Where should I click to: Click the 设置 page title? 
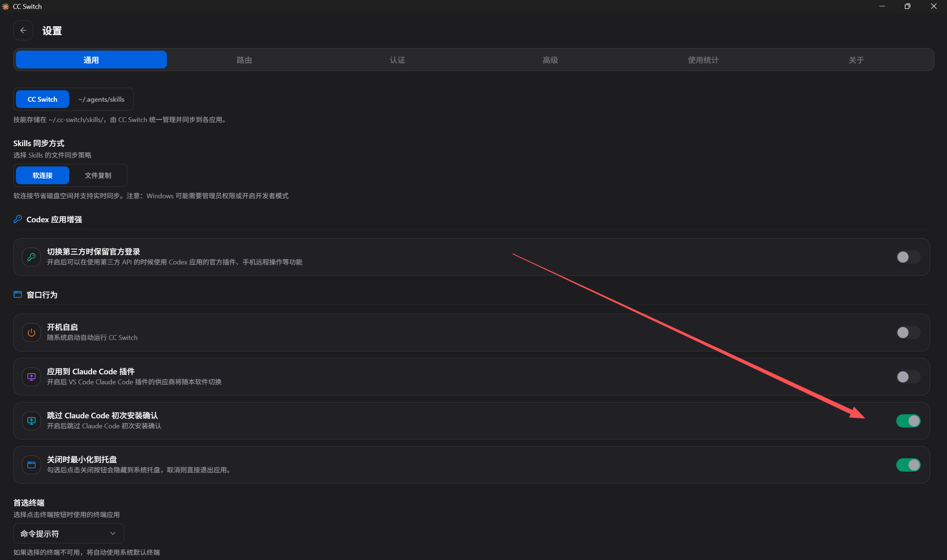click(x=52, y=31)
